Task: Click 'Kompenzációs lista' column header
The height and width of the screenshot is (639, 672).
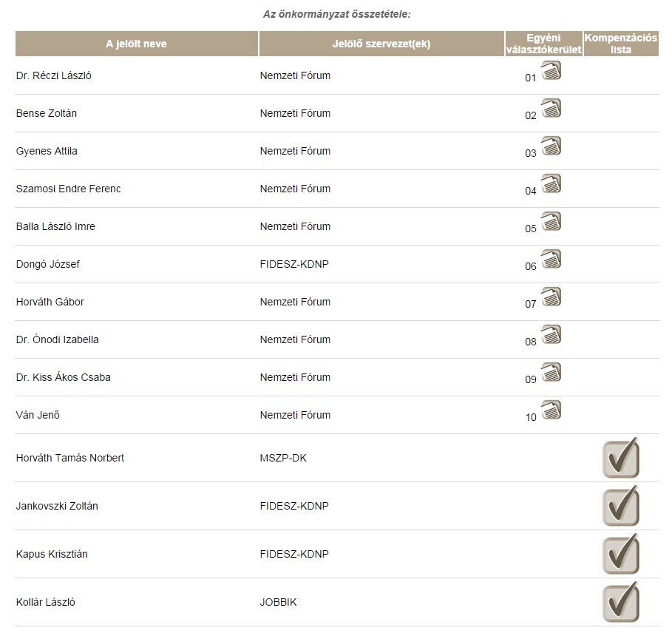Action: coord(621,44)
